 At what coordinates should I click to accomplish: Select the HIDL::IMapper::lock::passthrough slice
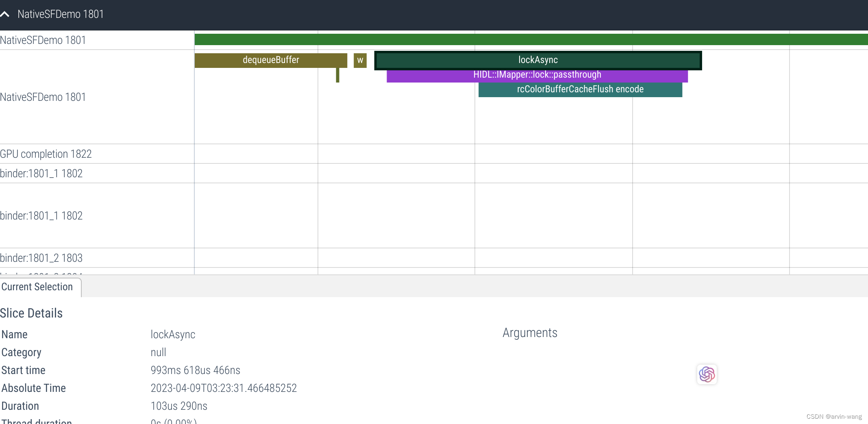pos(537,75)
